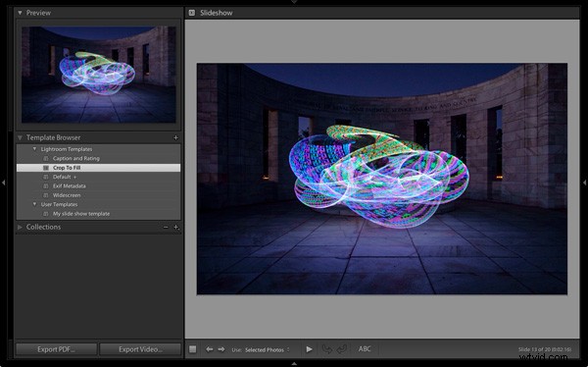
Task: Add a new template with the plus icon
Action: pyautogui.click(x=175, y=137)
